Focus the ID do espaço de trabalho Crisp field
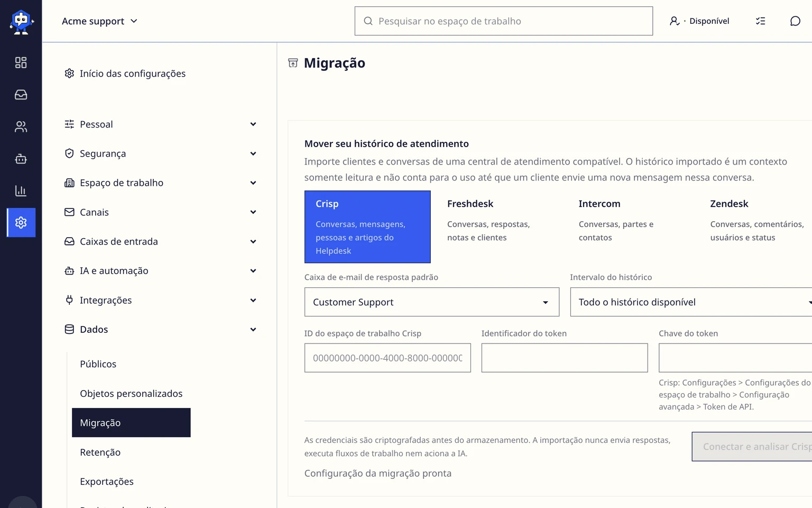Viewport: 812px width, 508px height. [x=387, y=358]
